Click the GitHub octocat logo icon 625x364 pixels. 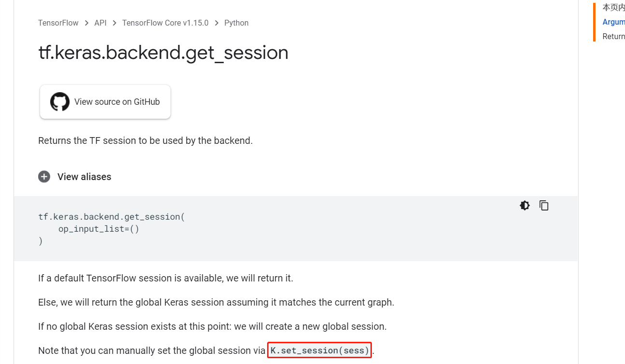(60, 102)
